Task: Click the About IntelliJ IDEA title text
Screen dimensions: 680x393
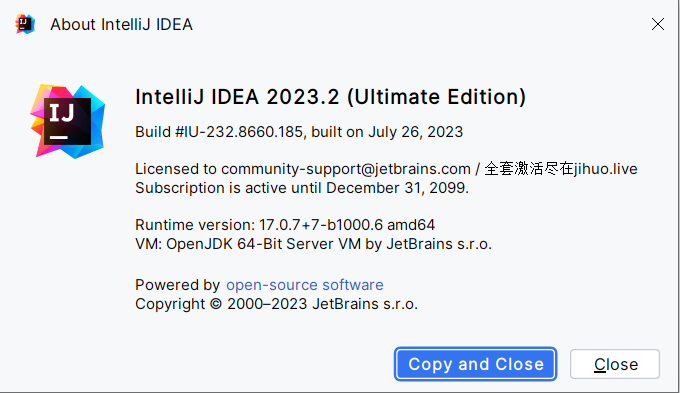Action: click(121, 24)
